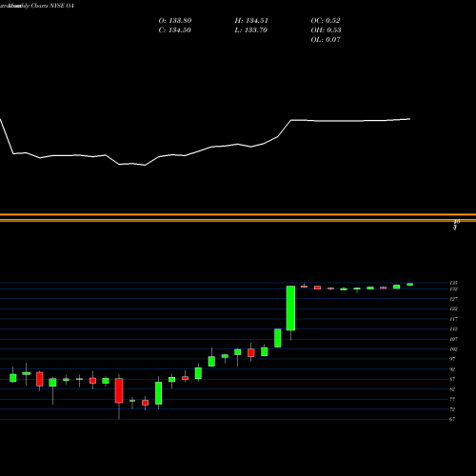Viewport: 476px width, 476px height.
Task: Click the largest red candlestick body
Action: pos(119,390)
